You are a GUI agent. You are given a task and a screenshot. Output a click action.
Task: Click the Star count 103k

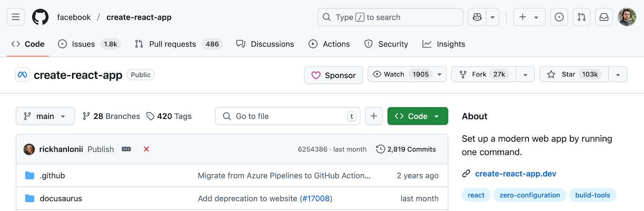[590, 74]
